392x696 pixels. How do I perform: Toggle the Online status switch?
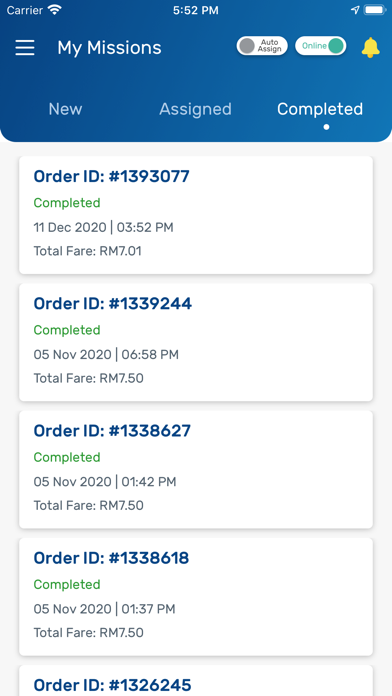coord(321,46)
